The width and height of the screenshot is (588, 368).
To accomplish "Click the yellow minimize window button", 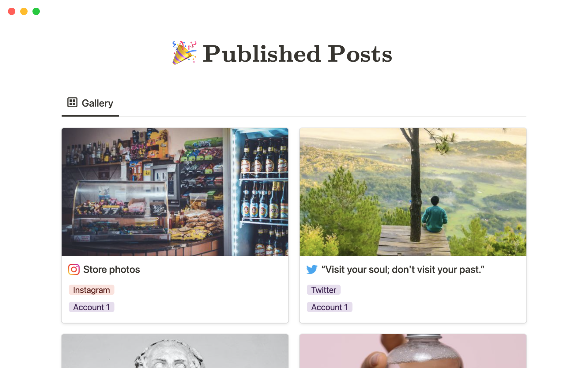I will (x=24, y=11).
